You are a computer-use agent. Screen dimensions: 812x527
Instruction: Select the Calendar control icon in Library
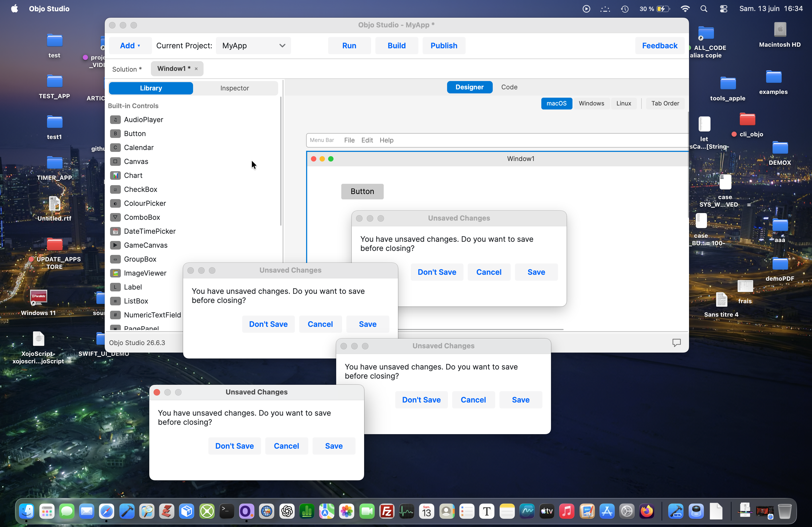pyautogui.click(x=115, y=148)
